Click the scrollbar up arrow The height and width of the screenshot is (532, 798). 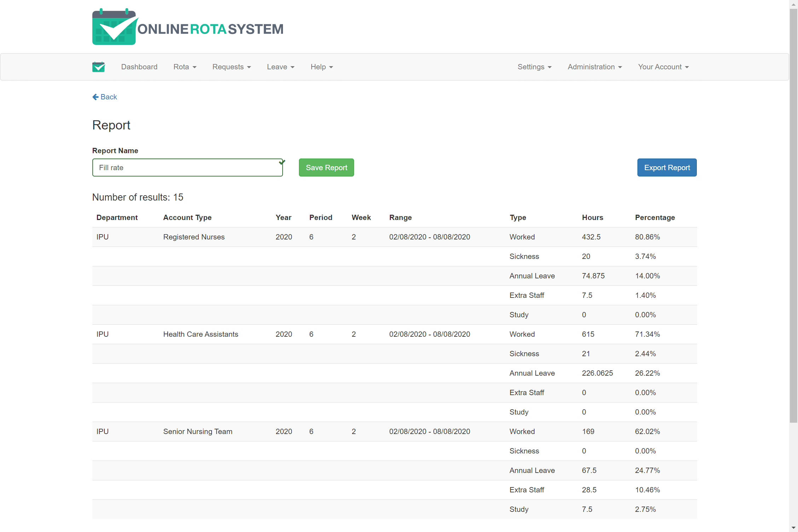click(x=793, y=4)
